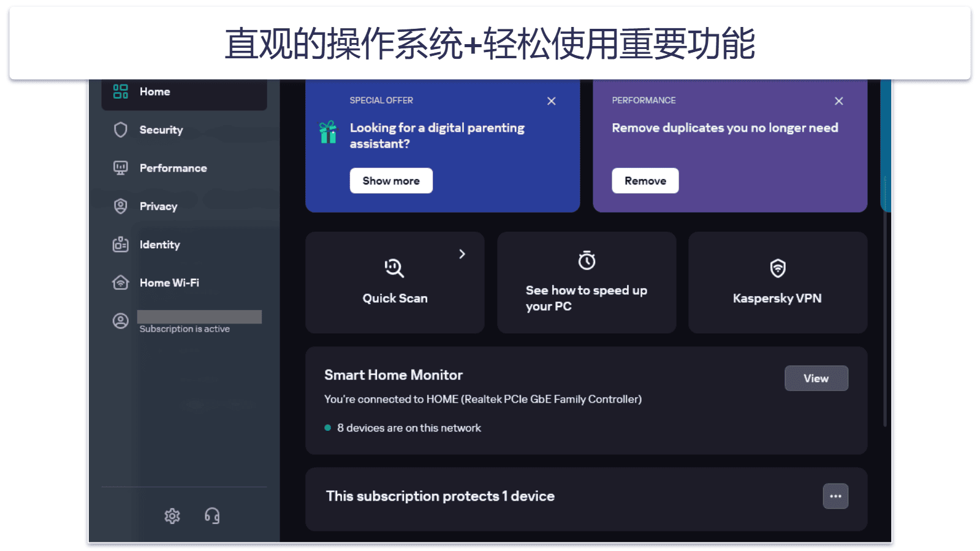Click the Subscription is active text

tap(184, 329)
